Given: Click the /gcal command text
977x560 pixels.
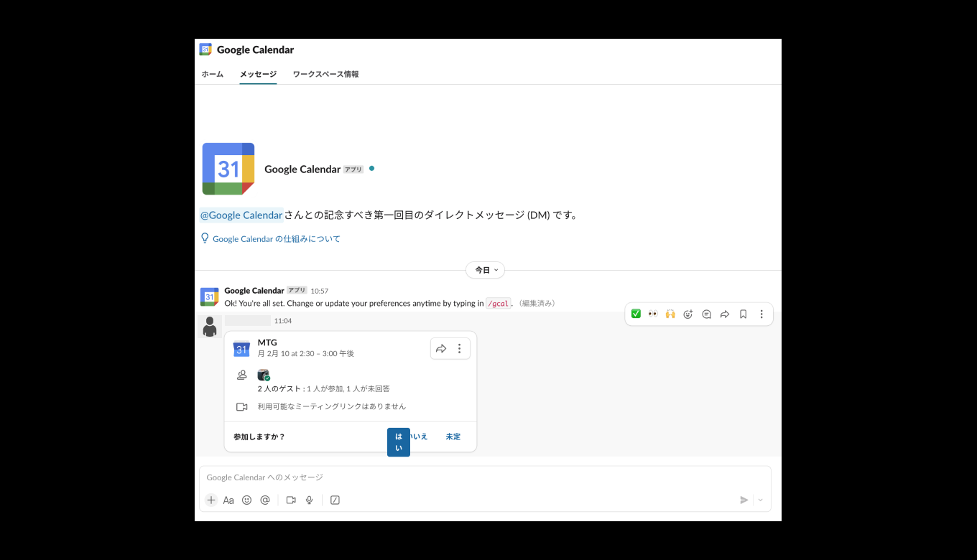Looking at the screenshot, I should (499, 304).
